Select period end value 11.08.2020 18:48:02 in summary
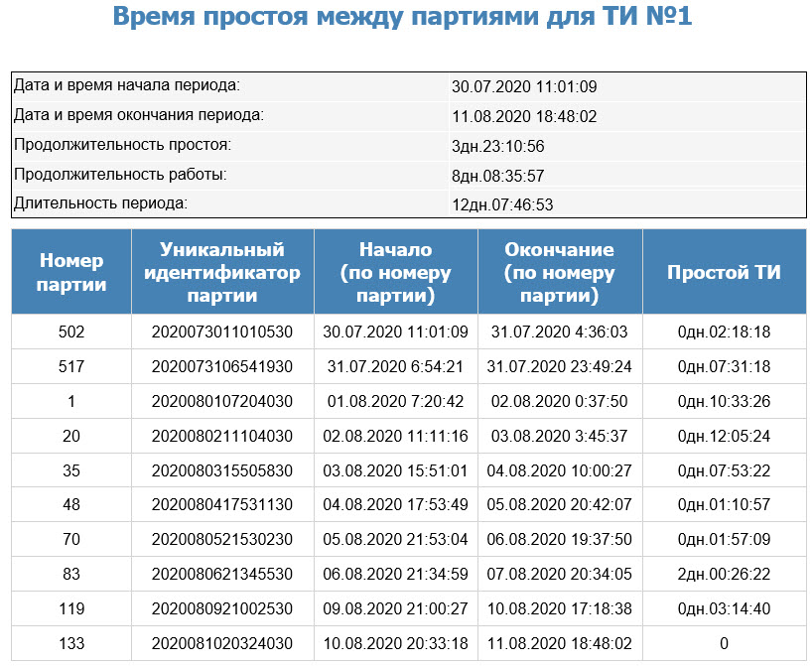 click(x=523, y=117)
